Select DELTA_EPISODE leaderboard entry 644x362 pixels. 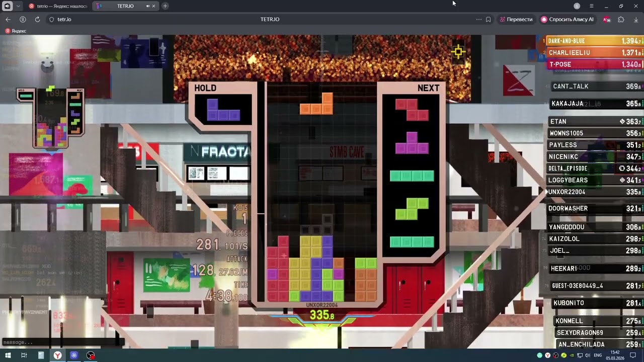[595, 168]
